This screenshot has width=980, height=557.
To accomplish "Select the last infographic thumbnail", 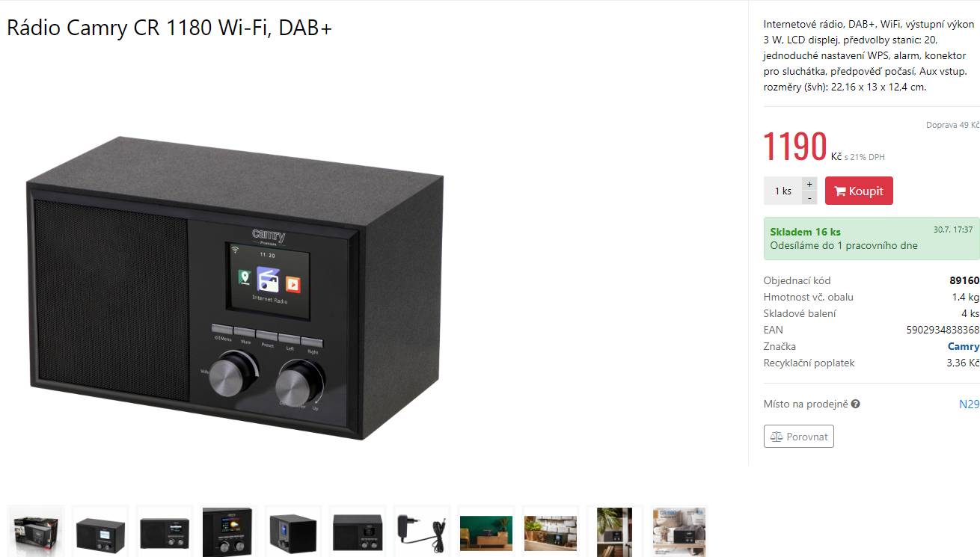I will pos(679,532).
